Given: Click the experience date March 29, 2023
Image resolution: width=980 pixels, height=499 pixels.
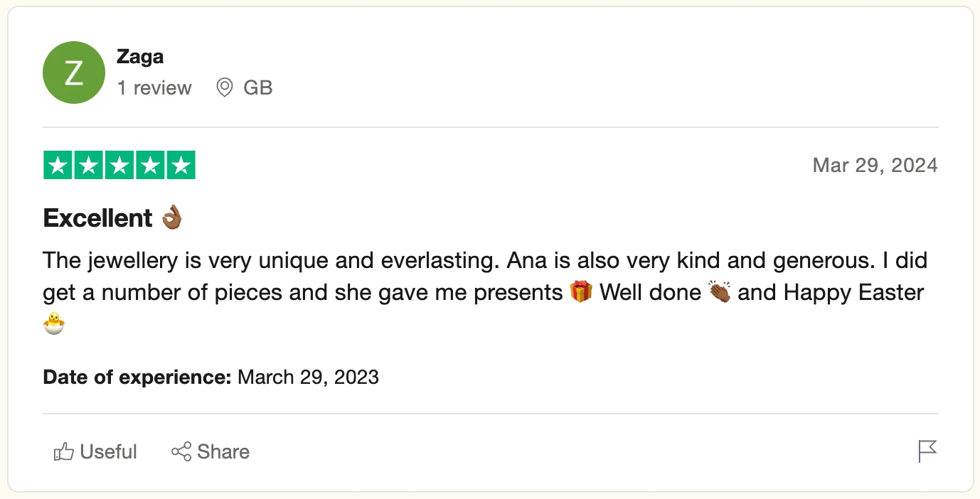Looking at the screenshot, I should tap(308, 377).
